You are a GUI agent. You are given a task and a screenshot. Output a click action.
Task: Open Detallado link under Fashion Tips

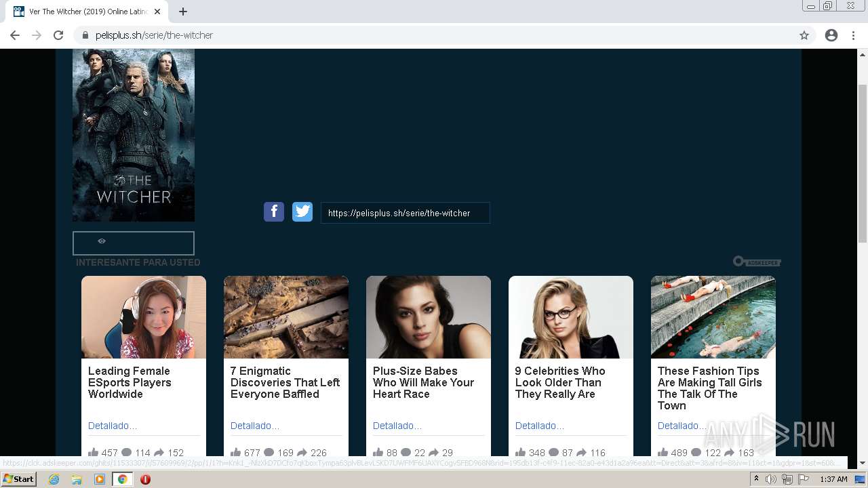coord(682,426)
